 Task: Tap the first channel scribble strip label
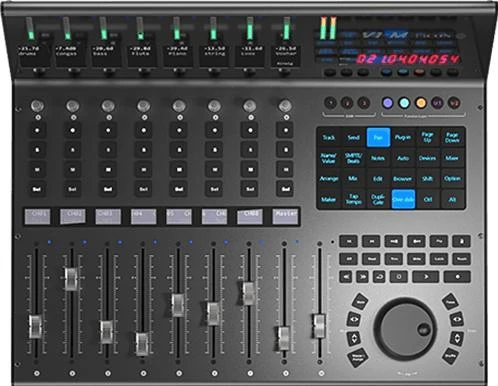[37, 216]
